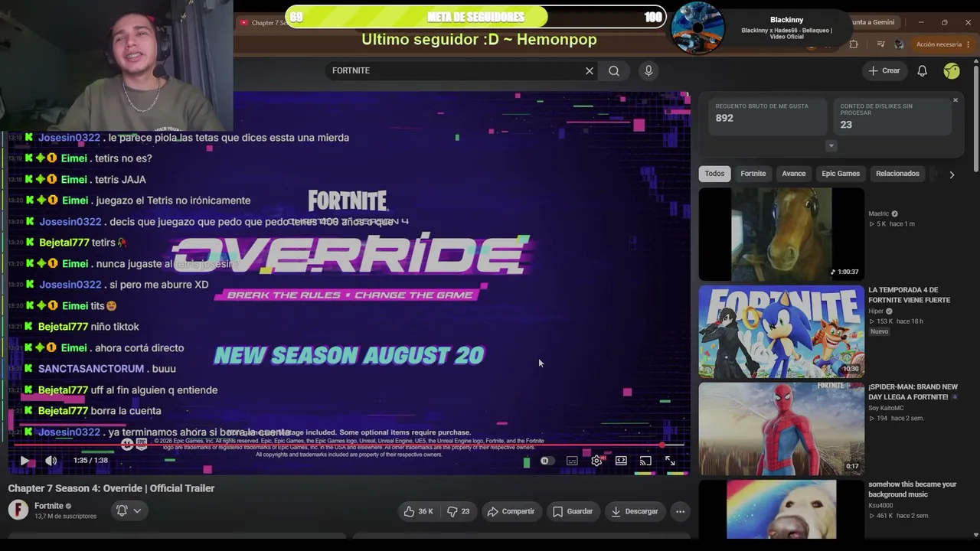The image size is (980, 551).
Task: Open the Crear create menu
Action: [884, 70]
